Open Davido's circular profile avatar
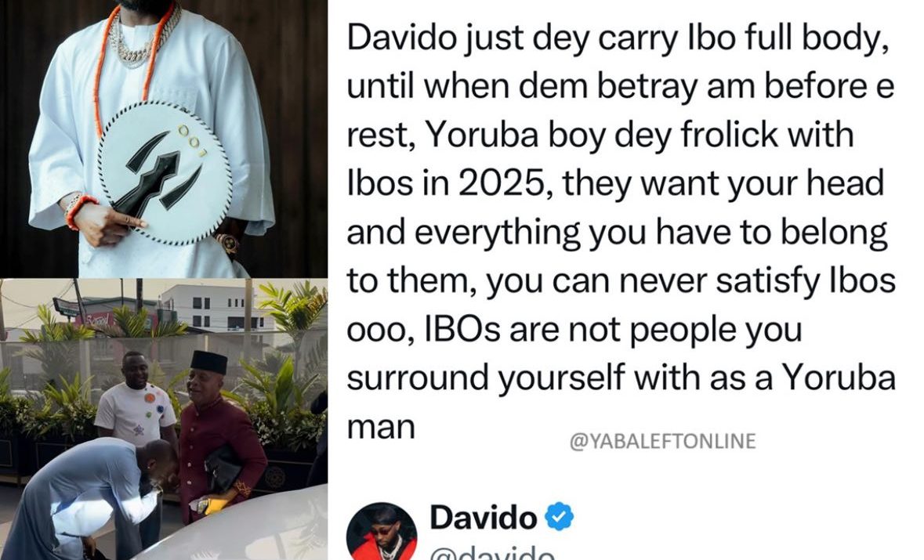This screenshot has width=924, height=560. 381,531
